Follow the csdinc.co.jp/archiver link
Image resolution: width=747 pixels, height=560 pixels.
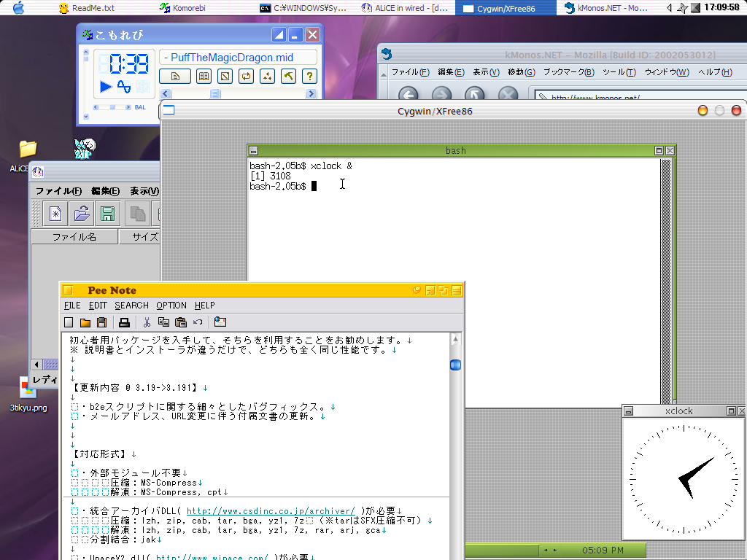(271, 511)
